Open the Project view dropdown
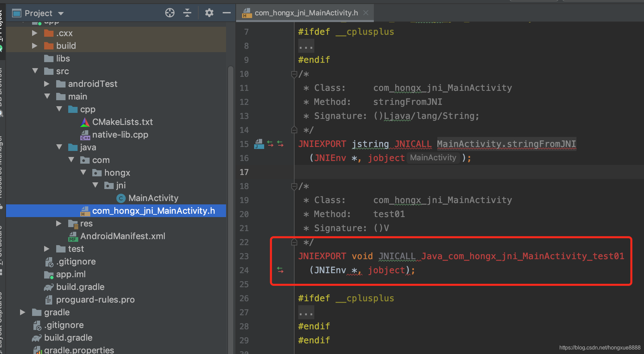Viewport: 644px width, 354px height. pyautogui.click(x=61, y=14)
